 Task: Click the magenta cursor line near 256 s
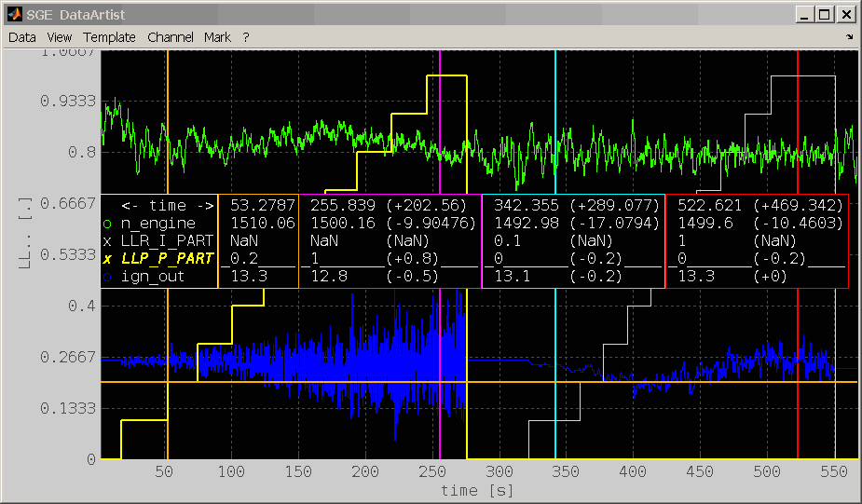[x=440, y=121]
